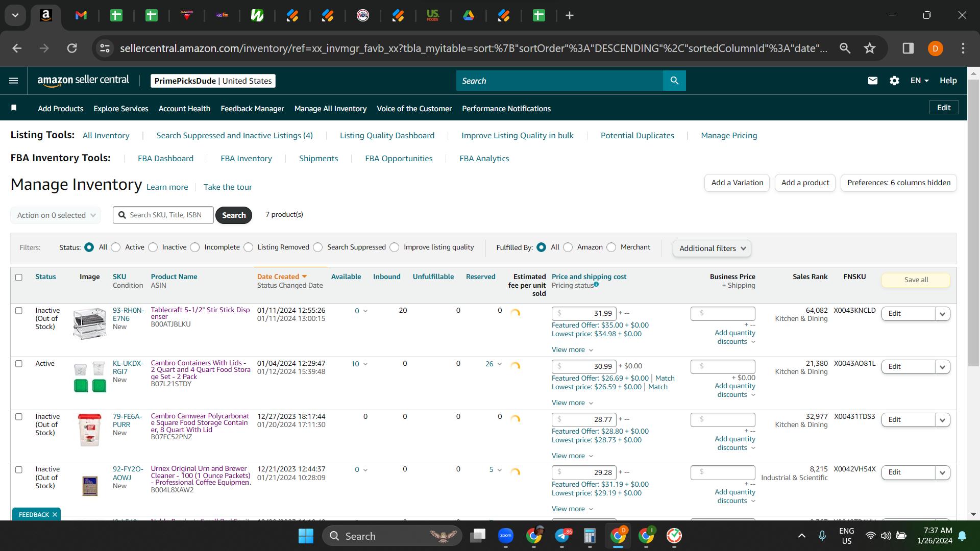Open the EN language dropdown

click(x=919, y=81)
